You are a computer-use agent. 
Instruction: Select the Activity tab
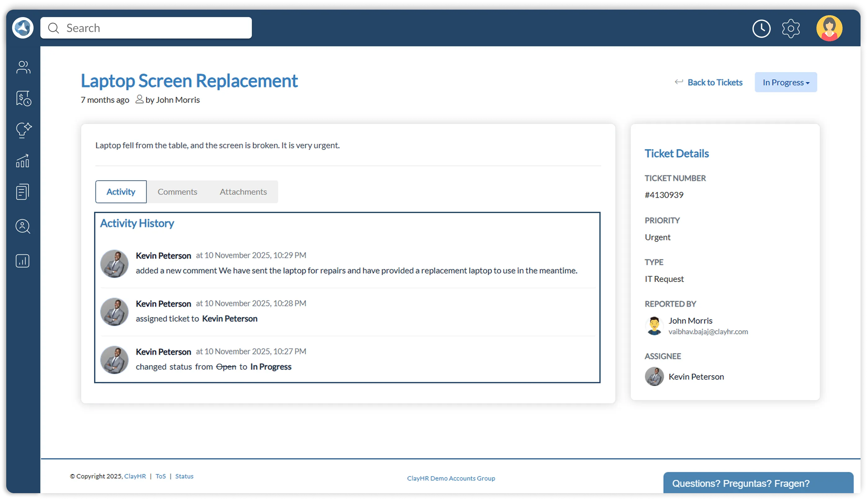point(121,192)
